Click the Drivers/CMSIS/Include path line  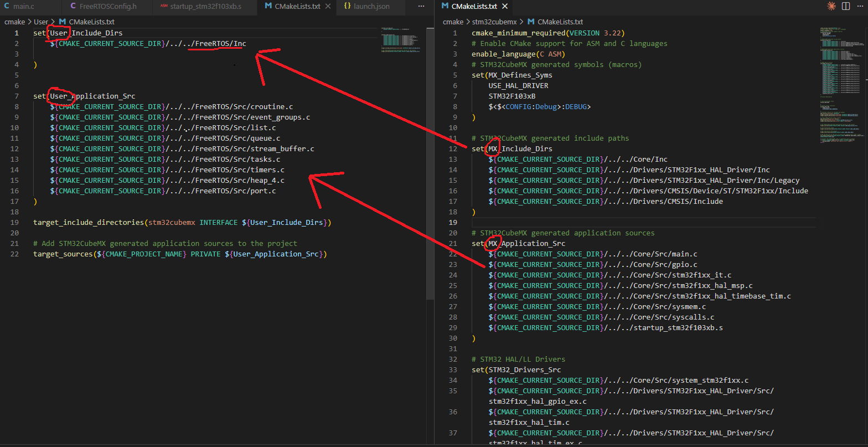coord(606,202)
